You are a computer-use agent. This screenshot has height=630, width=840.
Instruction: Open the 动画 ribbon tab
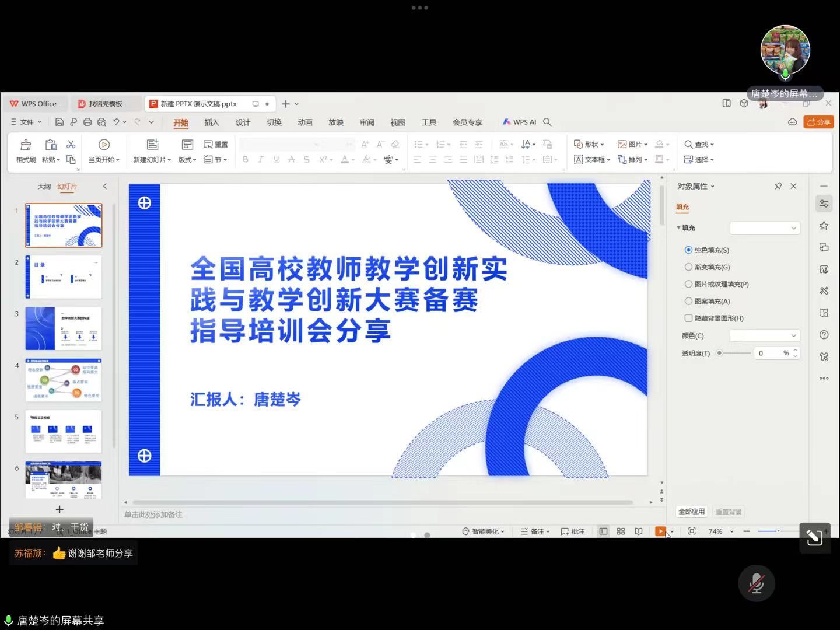(x=304, y=123)
